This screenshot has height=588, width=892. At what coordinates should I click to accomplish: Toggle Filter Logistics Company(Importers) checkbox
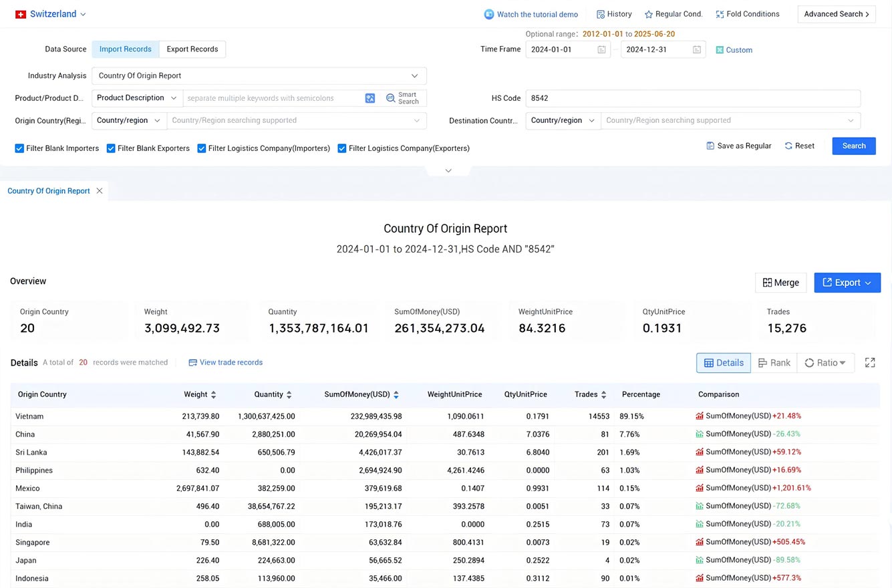[201, 148]
